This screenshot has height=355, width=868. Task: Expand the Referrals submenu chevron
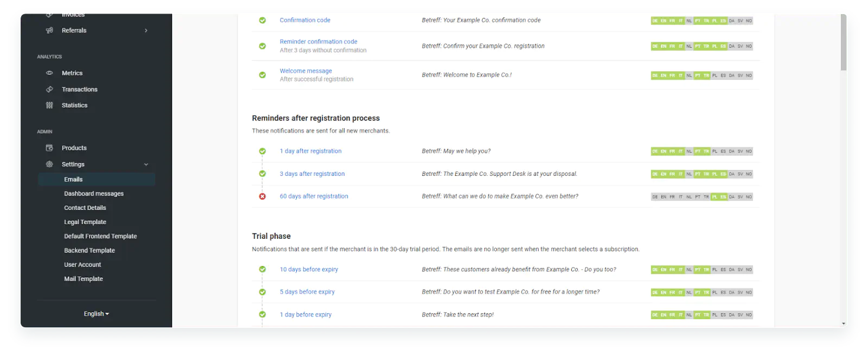click(146, 30)
